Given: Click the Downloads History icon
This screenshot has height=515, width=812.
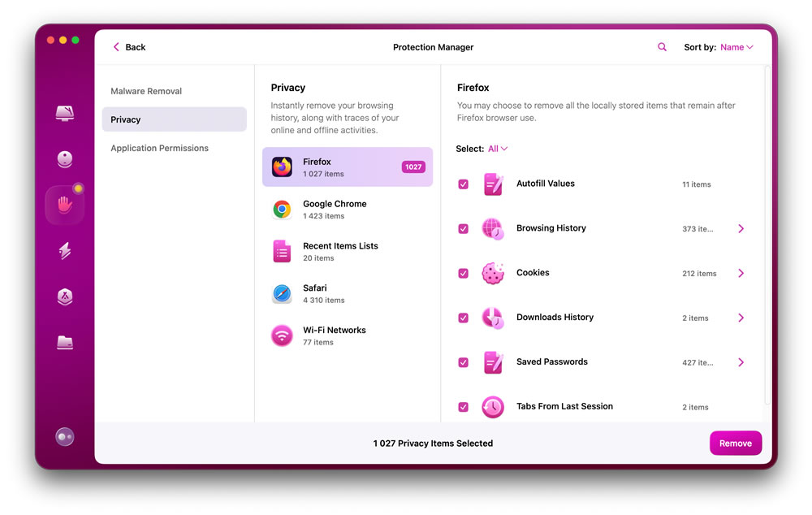Looking at the screenshot, I should click(x=493, y=318).
